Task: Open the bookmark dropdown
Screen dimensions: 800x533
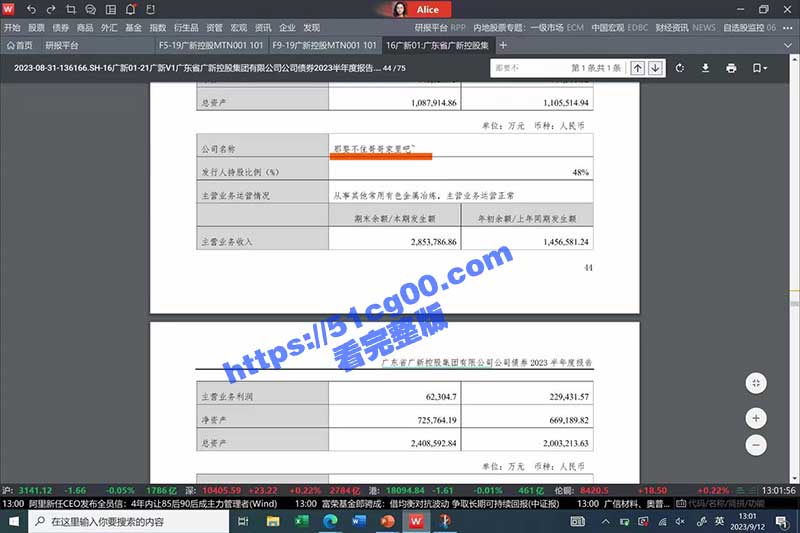Action: click(759, 68)
